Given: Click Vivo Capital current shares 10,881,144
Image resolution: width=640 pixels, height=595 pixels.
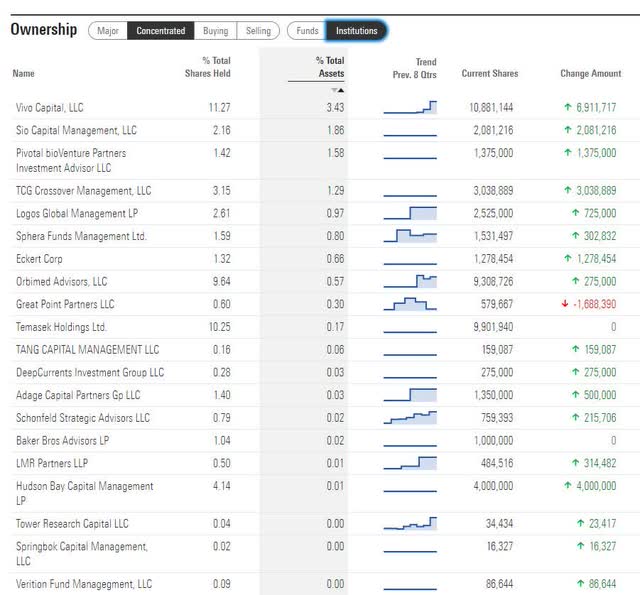Looking at the screenshot, I should [x=491, y=108].
